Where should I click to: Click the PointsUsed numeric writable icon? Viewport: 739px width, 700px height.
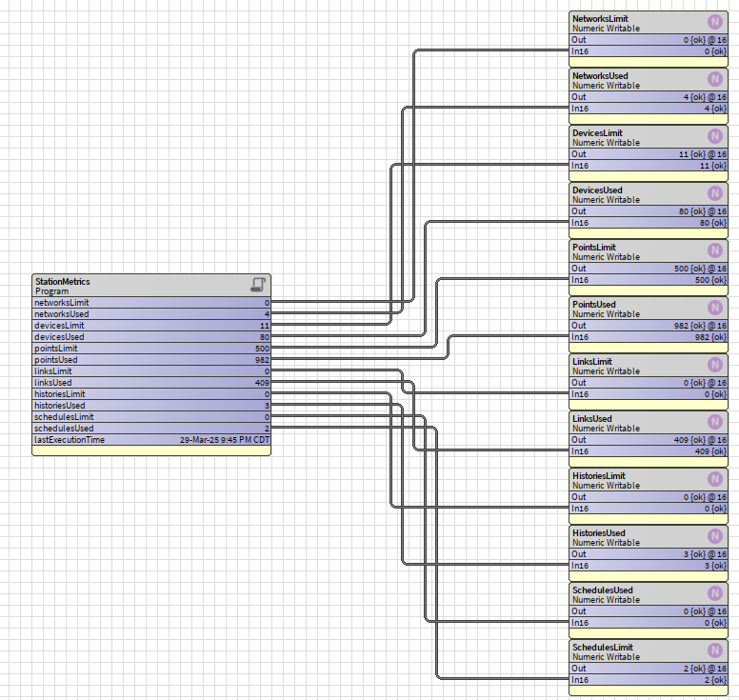[714, 308]
